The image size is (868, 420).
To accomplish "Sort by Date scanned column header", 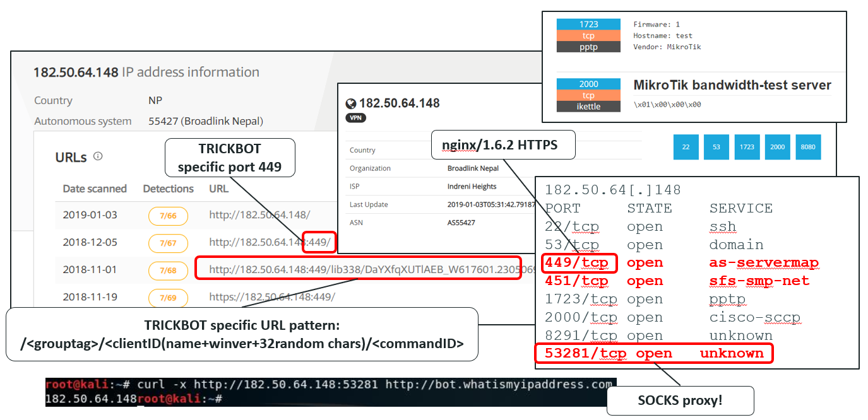I will [x=95, y=189].
